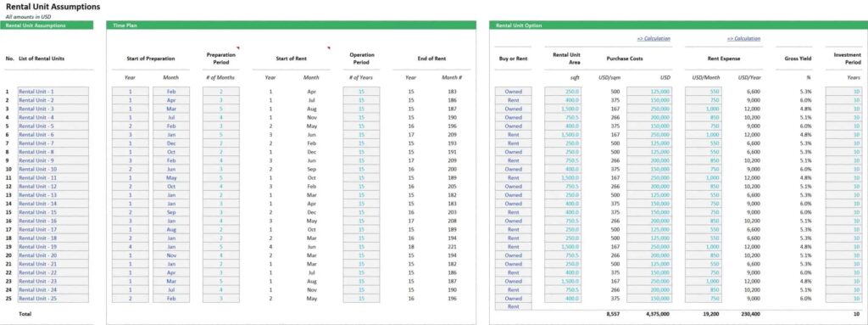The image size is (868, 325).
Task: Click the 'Rental Unit Option' green section header
Action: pyautogui.click(x=678, y=25)
